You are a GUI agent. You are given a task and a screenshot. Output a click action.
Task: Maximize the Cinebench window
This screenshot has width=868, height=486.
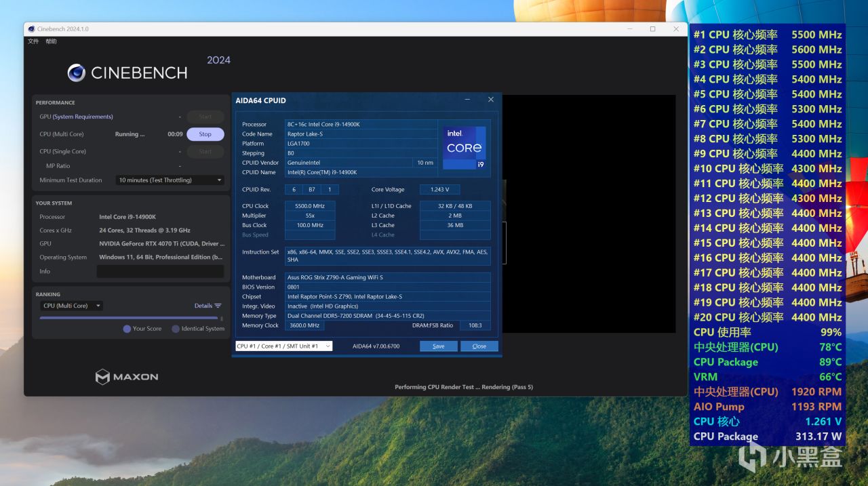(652, 29)
